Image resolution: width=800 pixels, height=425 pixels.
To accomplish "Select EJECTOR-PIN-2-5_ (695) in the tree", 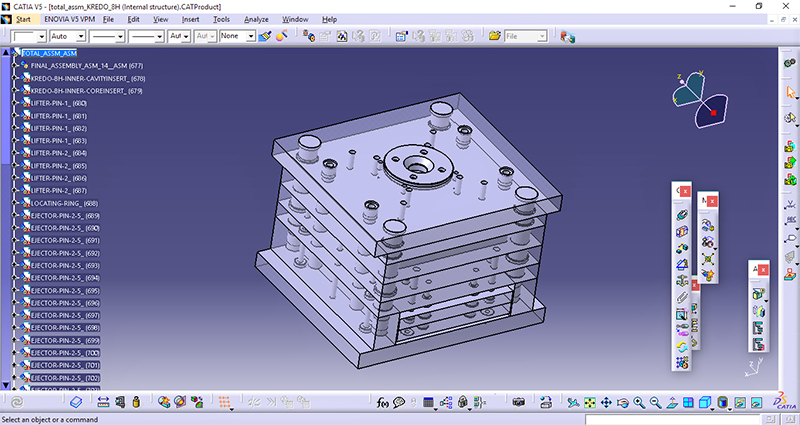I will [x=65, y=290].
